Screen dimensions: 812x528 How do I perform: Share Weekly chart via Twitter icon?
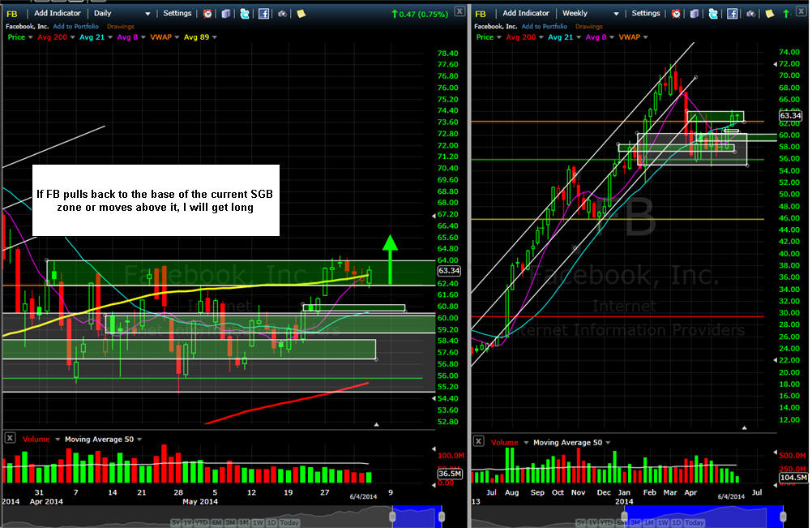pos(713,14)
